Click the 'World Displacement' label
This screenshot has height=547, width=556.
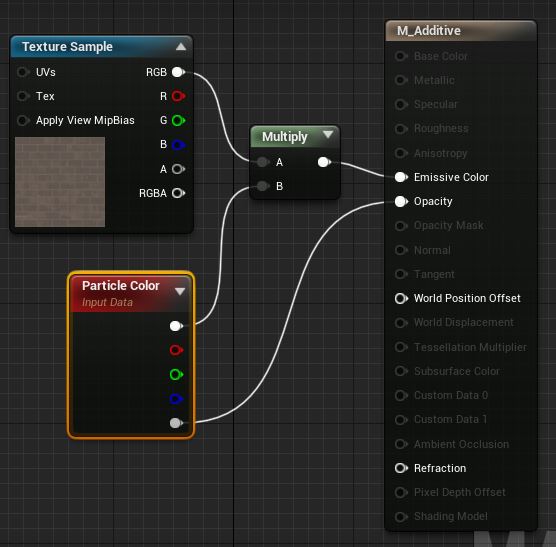463,322
